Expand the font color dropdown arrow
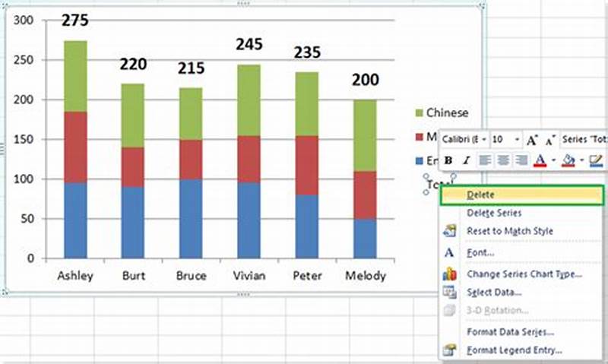The width and height of the screenshot is (608, 364). tap(553, 160)
